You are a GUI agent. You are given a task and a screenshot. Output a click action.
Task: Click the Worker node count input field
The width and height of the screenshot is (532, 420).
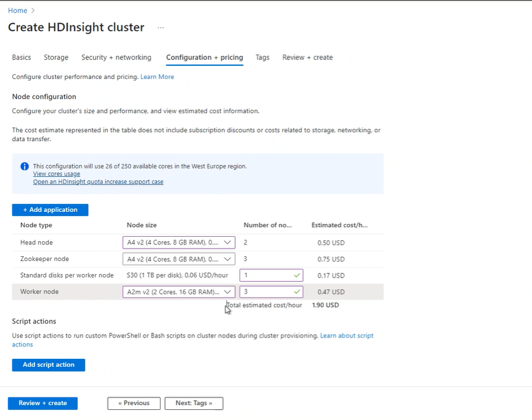point(266,292)
